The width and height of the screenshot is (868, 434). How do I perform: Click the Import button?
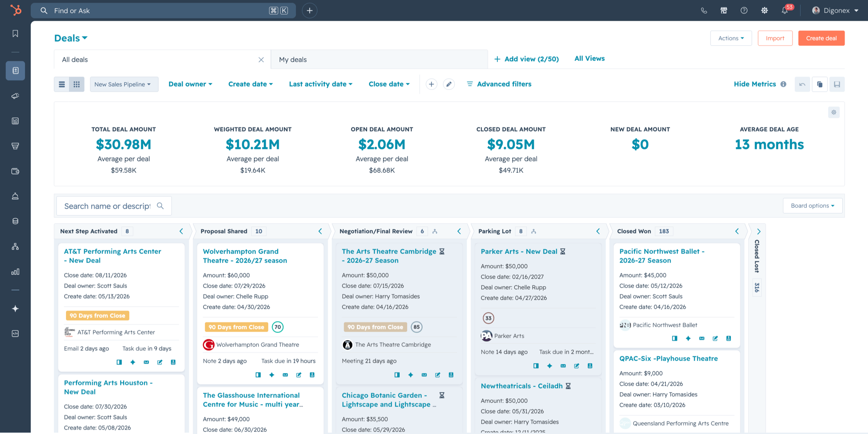(x=775, y=38)
